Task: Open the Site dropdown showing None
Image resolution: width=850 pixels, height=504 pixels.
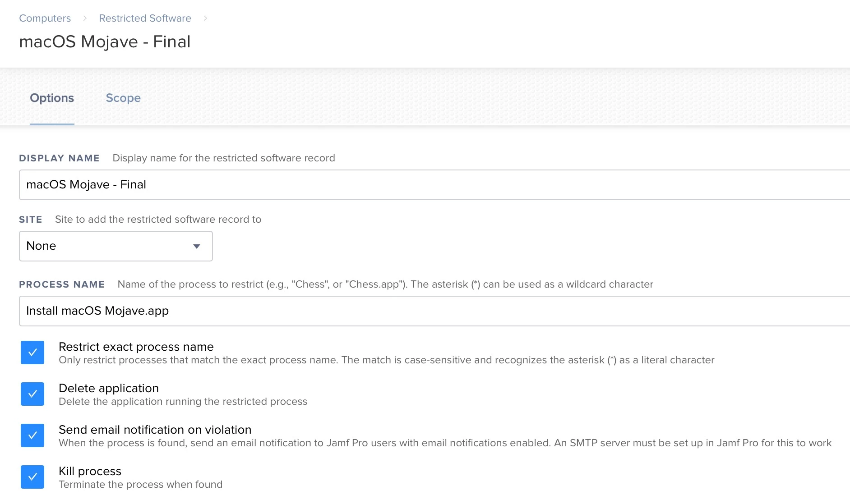Action: pos(116,246)
